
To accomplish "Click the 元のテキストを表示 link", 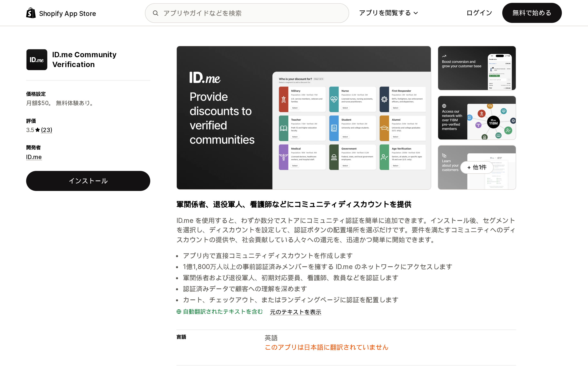I will (x=295, y=312).
